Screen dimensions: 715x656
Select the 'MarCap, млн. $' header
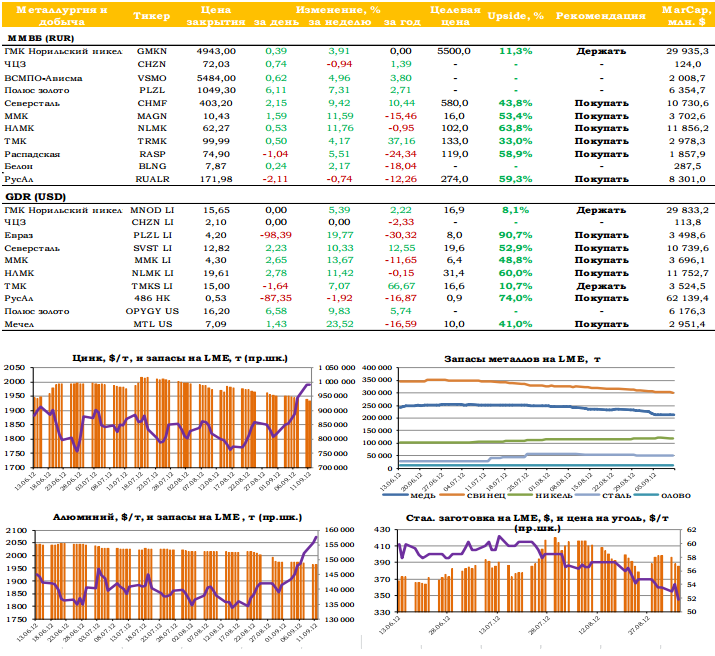click(x=686, y=15)
